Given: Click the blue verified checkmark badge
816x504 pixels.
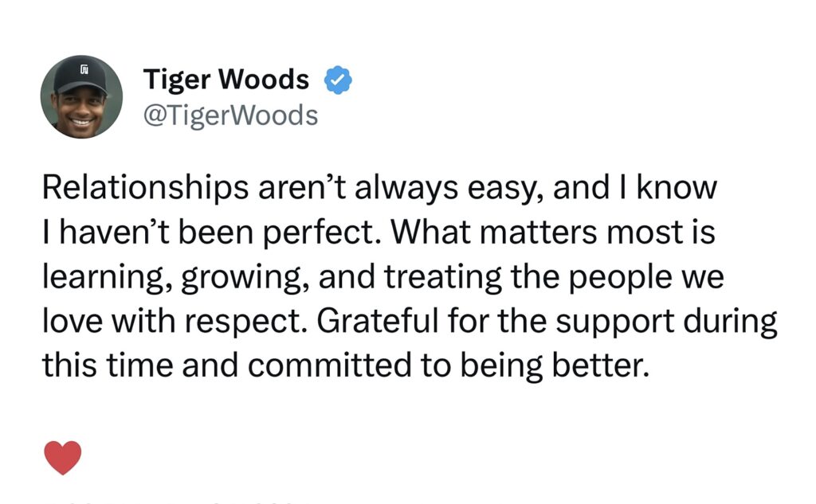Looking at the screenshot, I should [x=338, y=80].
